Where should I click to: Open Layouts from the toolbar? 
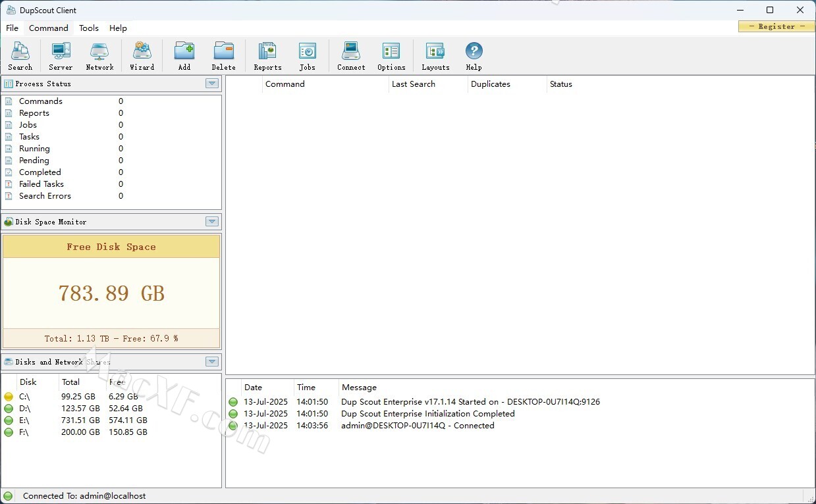coord(435,56)
